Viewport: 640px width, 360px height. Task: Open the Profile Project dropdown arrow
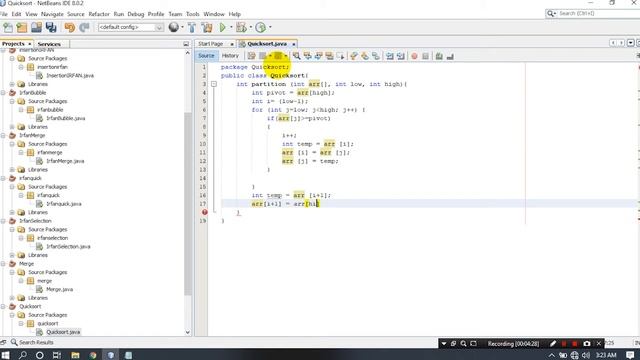pyautogui.click(x=270, y=27)
